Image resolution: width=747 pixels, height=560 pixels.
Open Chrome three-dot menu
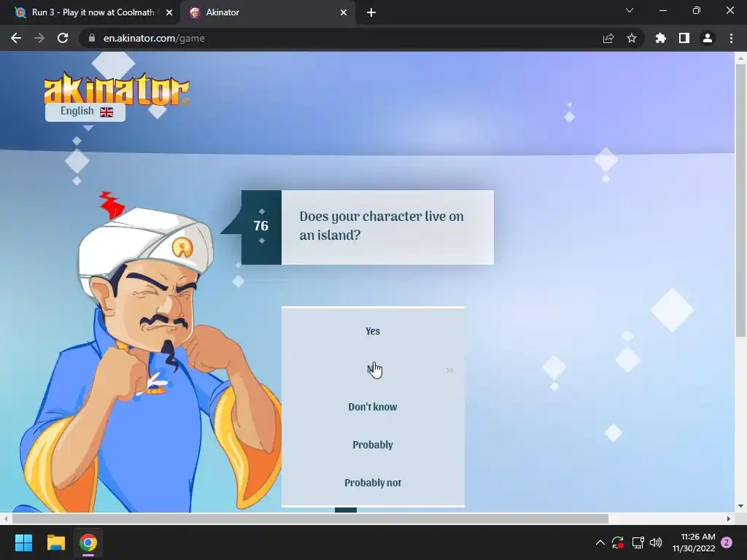[x=731, y=38]
